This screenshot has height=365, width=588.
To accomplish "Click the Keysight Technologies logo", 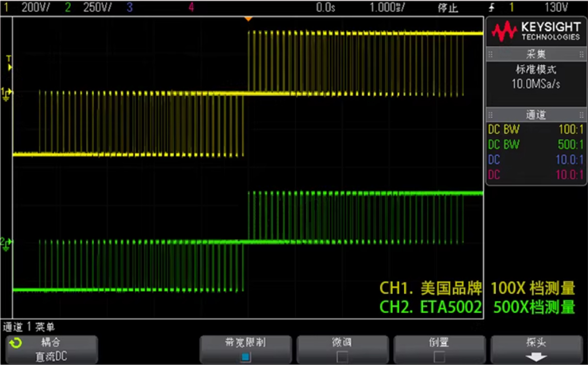I will click(536, 31).
